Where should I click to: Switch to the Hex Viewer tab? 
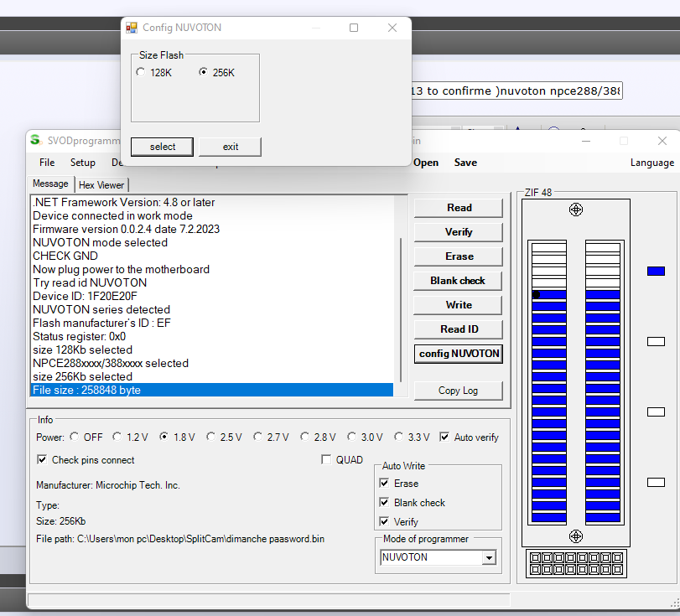101,184
